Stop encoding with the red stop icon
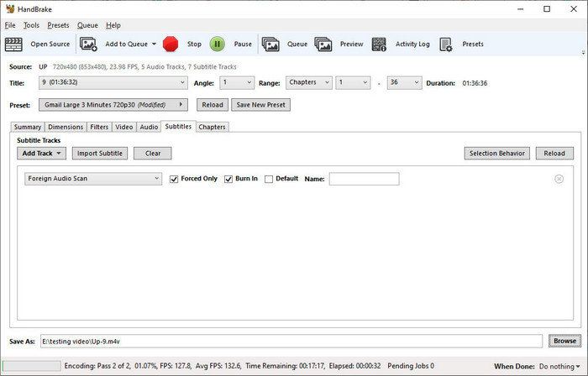Image resolution: width=588 pixels, height=376 pixels. click(x=171, y=44)
